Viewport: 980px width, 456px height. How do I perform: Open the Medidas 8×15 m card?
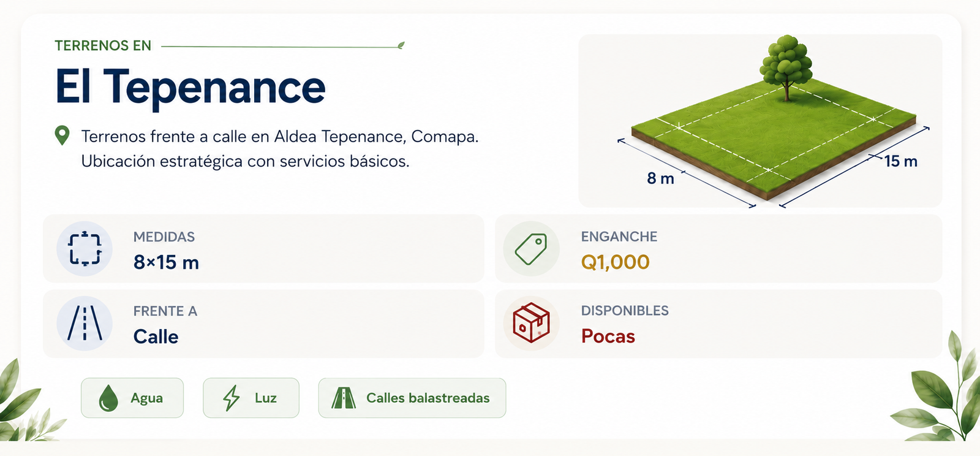click(x=263, y=248)
